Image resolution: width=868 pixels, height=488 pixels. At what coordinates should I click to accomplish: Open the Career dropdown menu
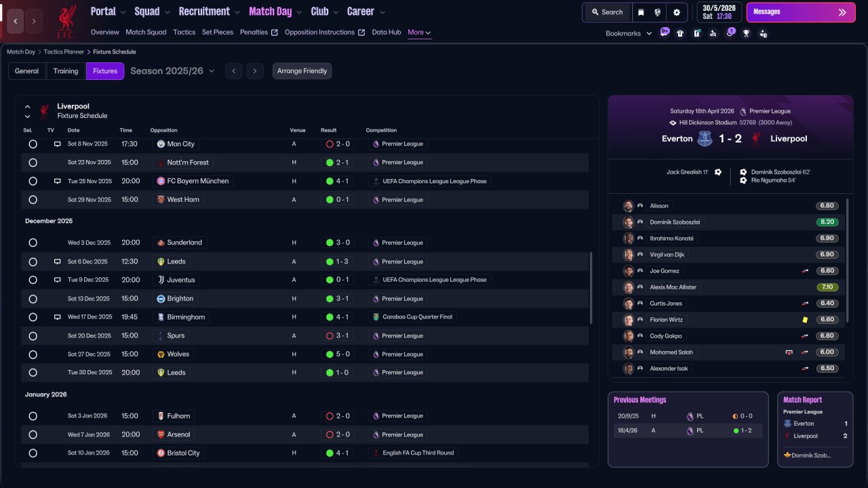(x=366, y=12)
